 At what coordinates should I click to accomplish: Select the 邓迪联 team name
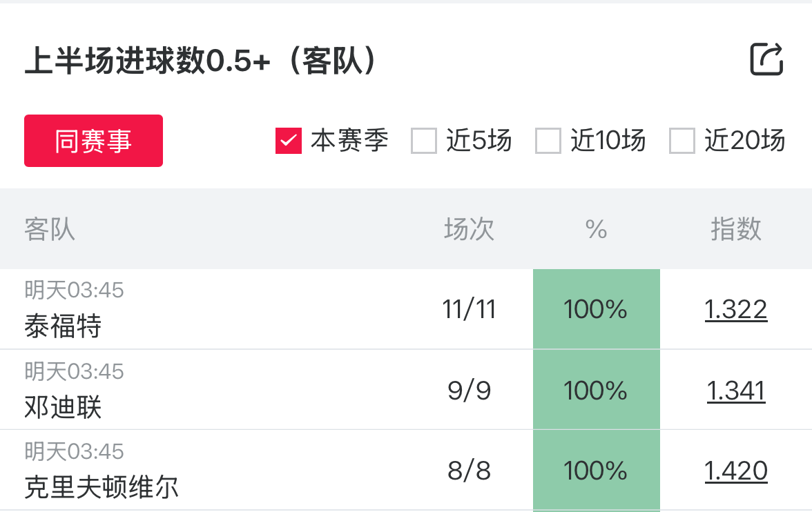64,407
